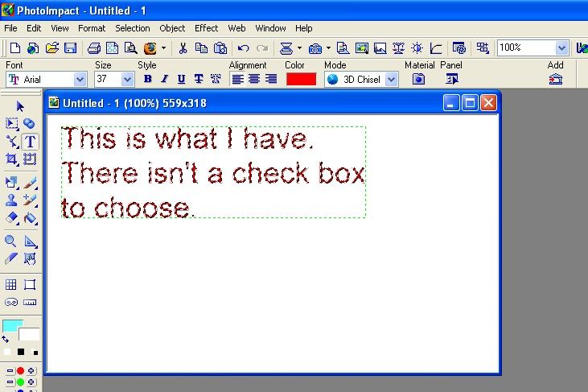
Task: Click the Redo arrow icon
Action: [262, 48]
